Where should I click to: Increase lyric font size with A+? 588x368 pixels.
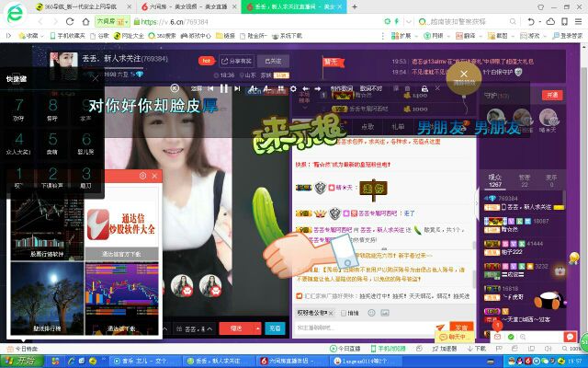tap(254, 88)
